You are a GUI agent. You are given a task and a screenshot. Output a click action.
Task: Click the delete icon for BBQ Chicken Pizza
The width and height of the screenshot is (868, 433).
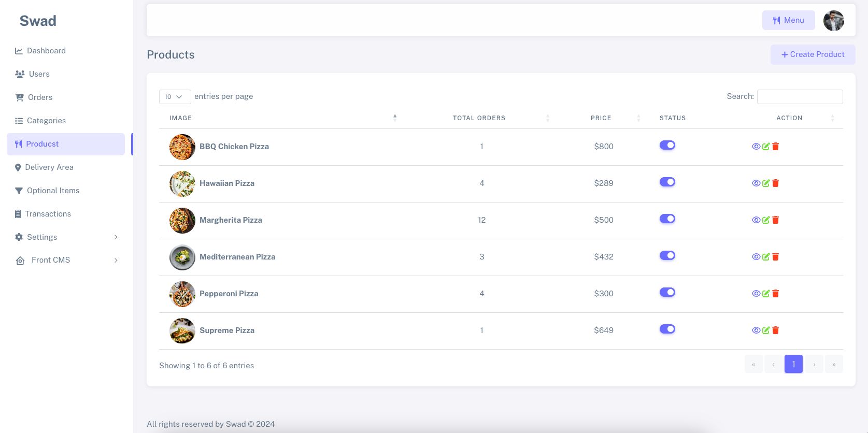pos(776,147)
